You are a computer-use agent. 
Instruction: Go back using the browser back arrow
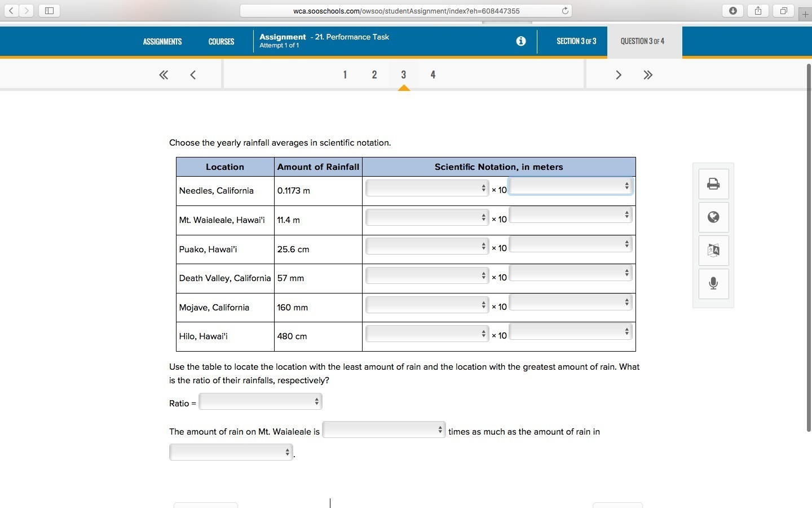tap(11, 10)
